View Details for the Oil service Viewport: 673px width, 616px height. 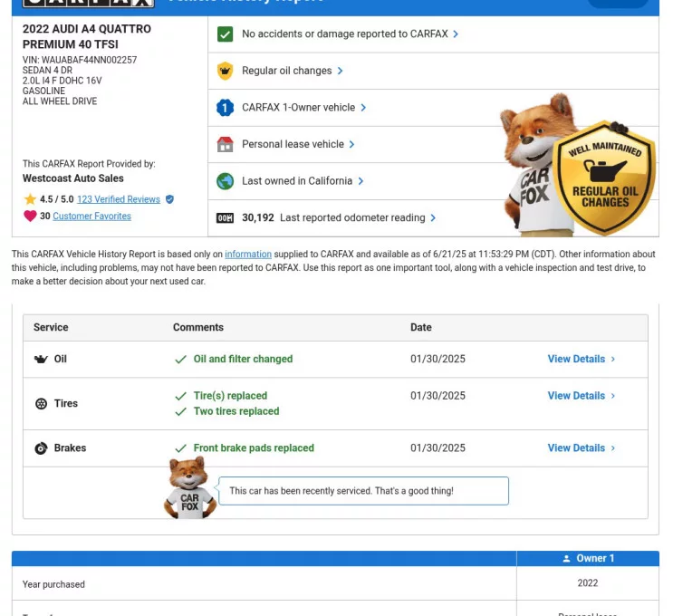(x=581, y=359)
